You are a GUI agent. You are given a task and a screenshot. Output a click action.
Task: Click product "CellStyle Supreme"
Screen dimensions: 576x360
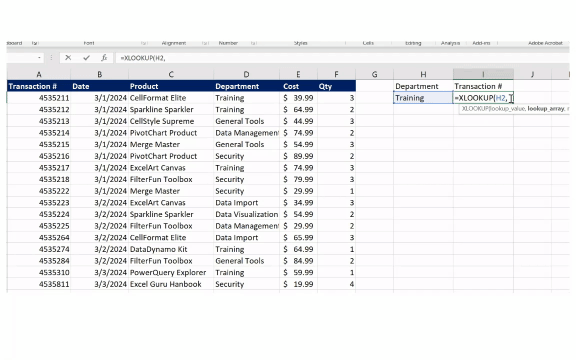click(171, 121)
